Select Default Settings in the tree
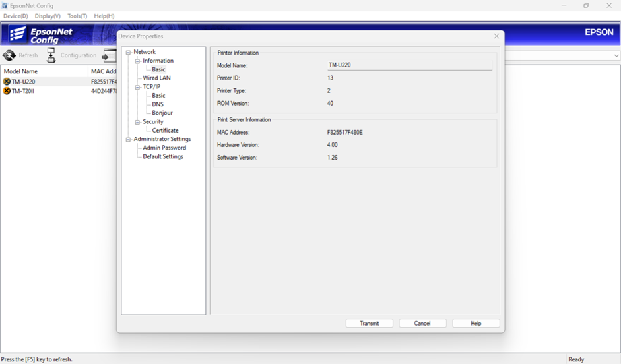The width and height of the screenshot is (621, 364). 163,156
